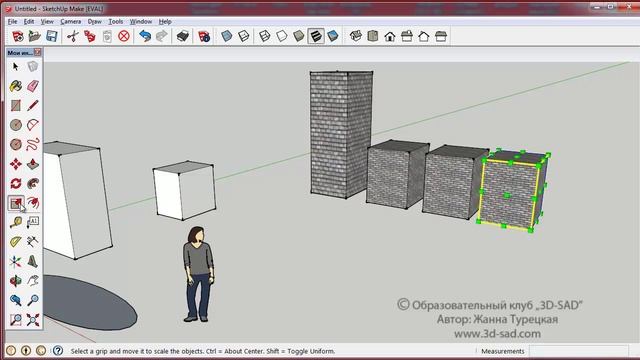Select the red pencil Line tool
Screen dimensions: 640x360
33,105
